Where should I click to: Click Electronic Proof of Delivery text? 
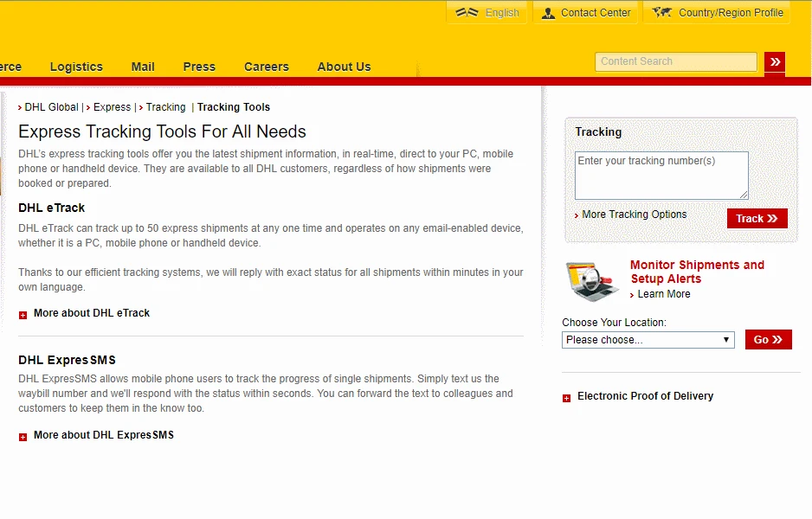pos(645,396)
